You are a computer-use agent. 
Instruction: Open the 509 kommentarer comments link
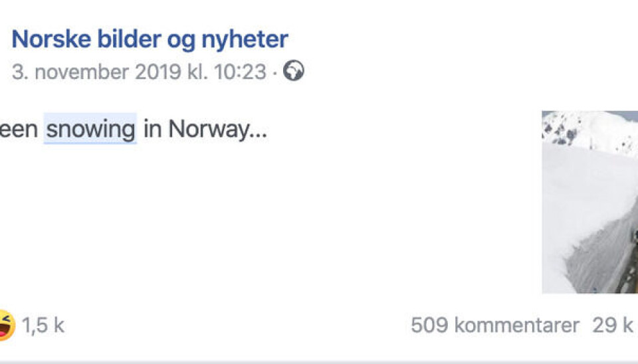pos(494,325)
